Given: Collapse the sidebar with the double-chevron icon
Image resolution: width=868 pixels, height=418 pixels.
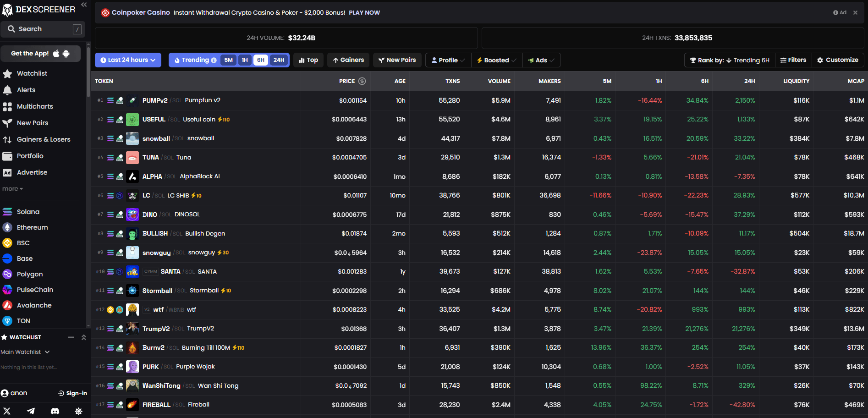Looking at the screenshot, I should (x=84, y=5).
